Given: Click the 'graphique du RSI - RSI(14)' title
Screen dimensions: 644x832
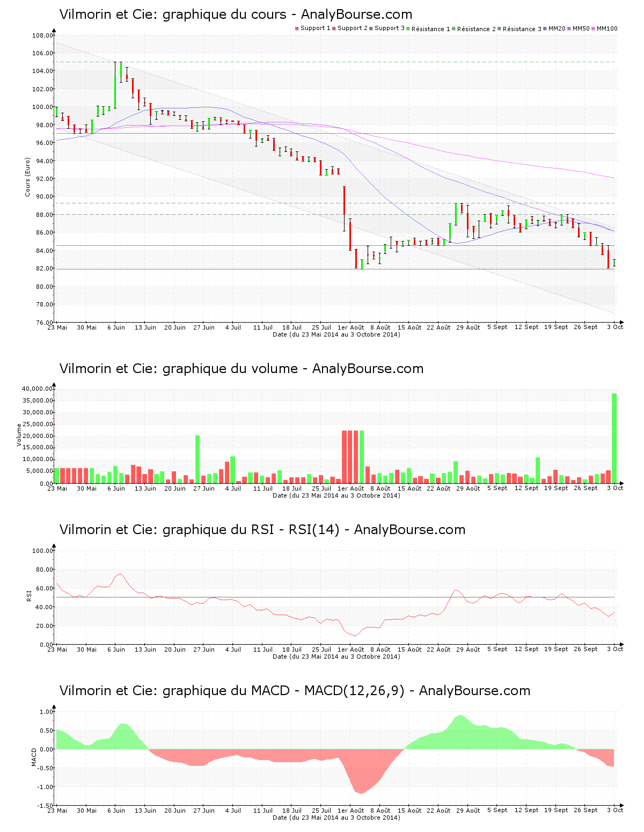Looking at the screenshot, I should [262, 530].
